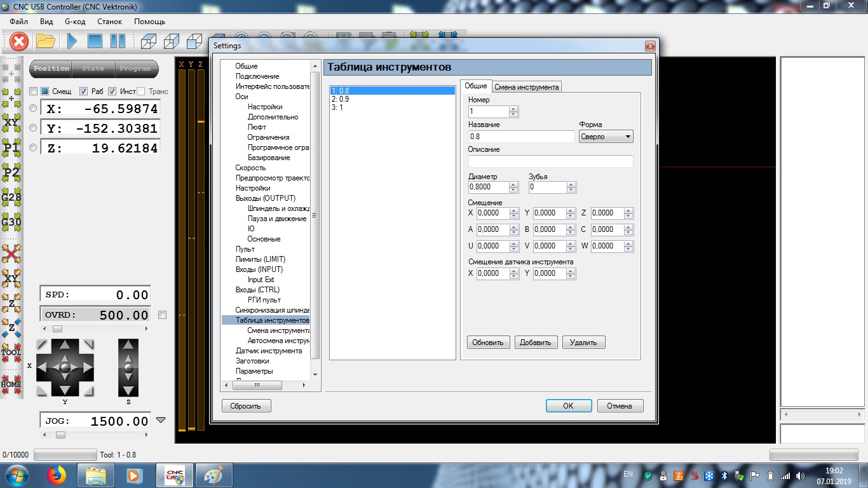Select the Z axis radio button
The height and width of the screenshot is (488, 868).
(x=33, y=147)
